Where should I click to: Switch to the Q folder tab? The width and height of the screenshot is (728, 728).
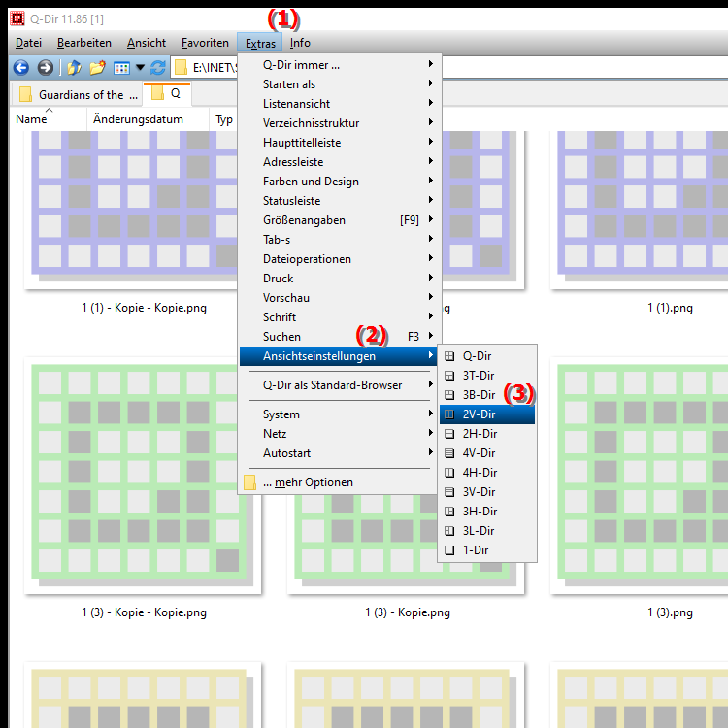point(167,94)
